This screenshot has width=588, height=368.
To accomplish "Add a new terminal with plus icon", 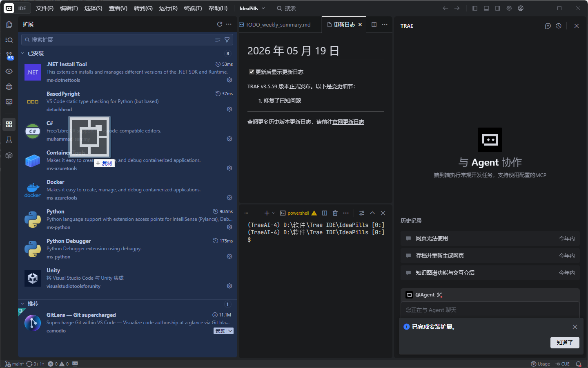I will (x=267, y=213).
